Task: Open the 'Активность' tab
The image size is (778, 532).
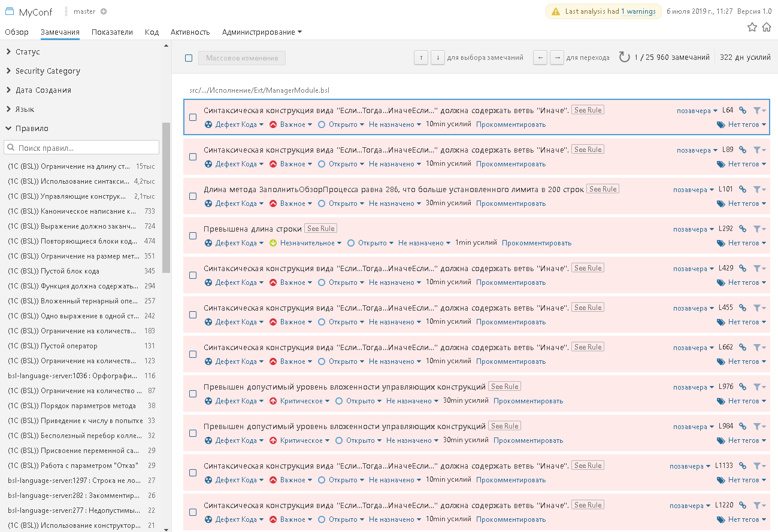Action: click(x=190, y=32)
